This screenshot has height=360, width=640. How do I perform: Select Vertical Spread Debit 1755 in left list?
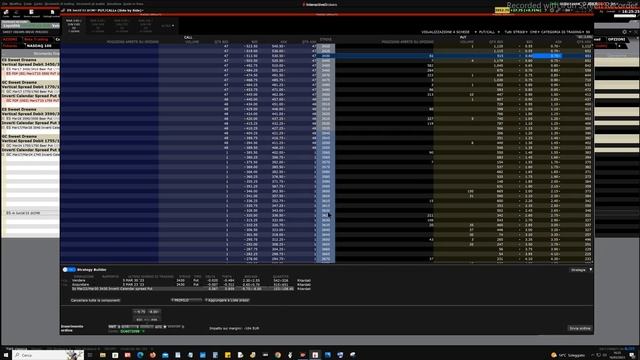click(x=31, y=141)
